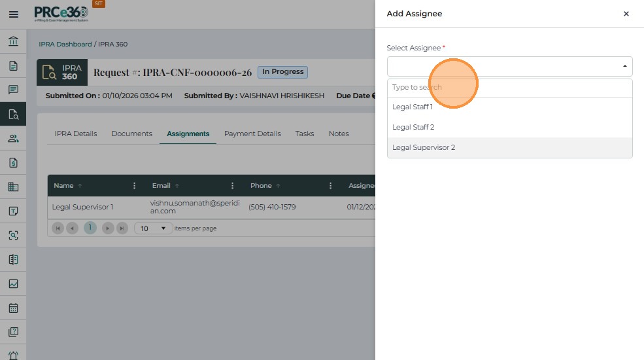Open the hamburger menu
Viewport: 644px width, 360px height.
click(x=14, y=14)
